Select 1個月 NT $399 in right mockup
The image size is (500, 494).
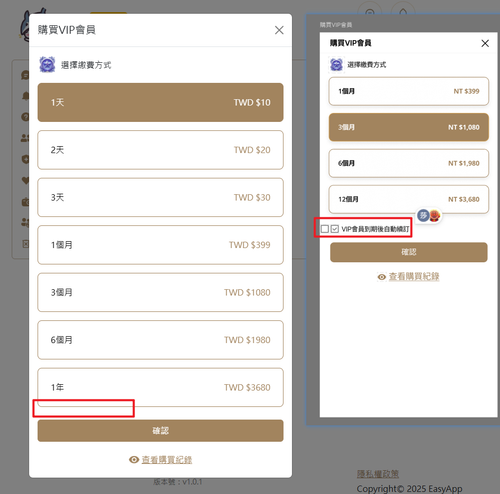click(409, 91)
